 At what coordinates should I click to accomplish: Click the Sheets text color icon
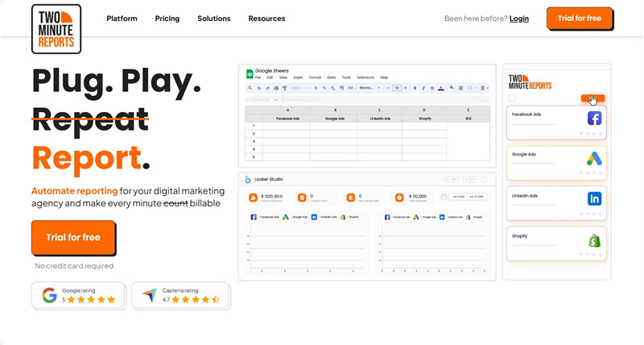pyautogui.click(x=440, y=88)
